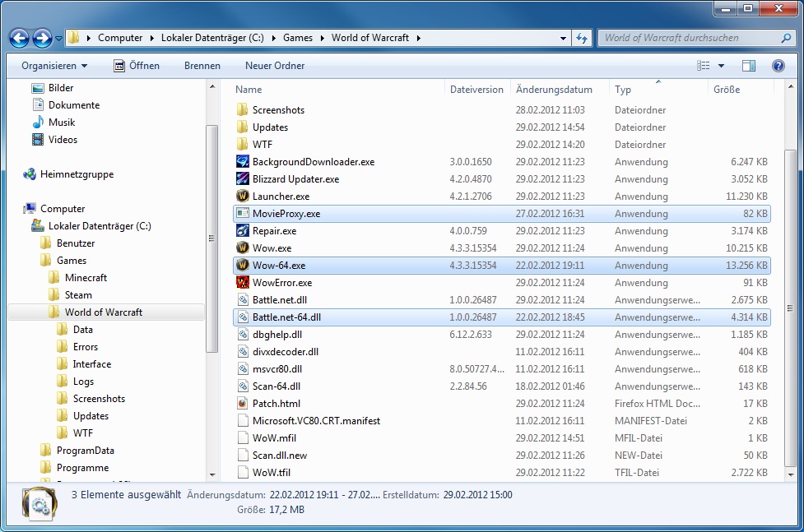
Task: Expand the arrow after World of Warcraft in breadcrumb
Action: pos(418,38)
